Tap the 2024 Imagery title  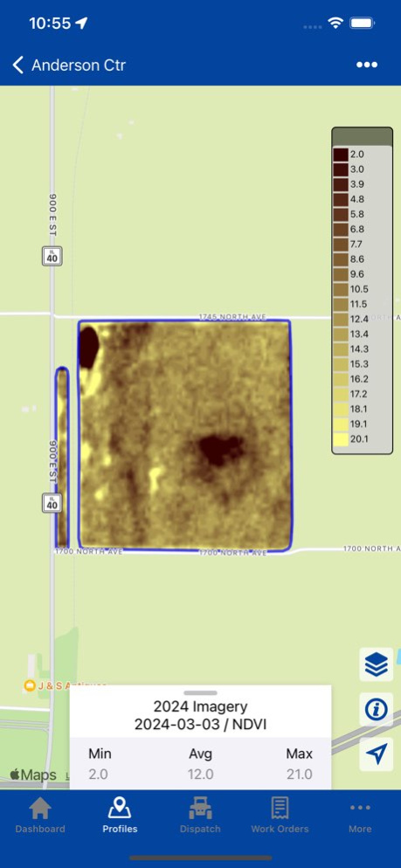[x=201, y=706]
